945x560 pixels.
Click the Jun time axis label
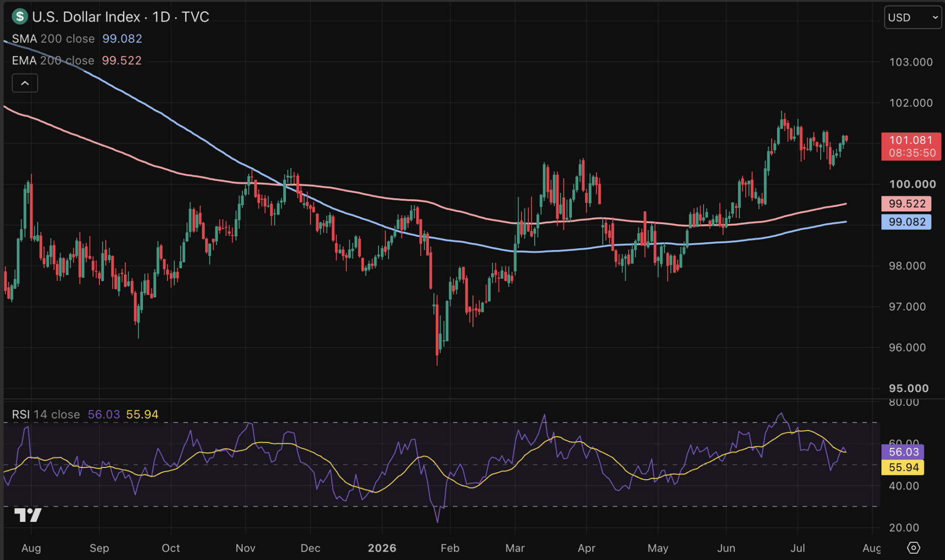click(726, 548)
